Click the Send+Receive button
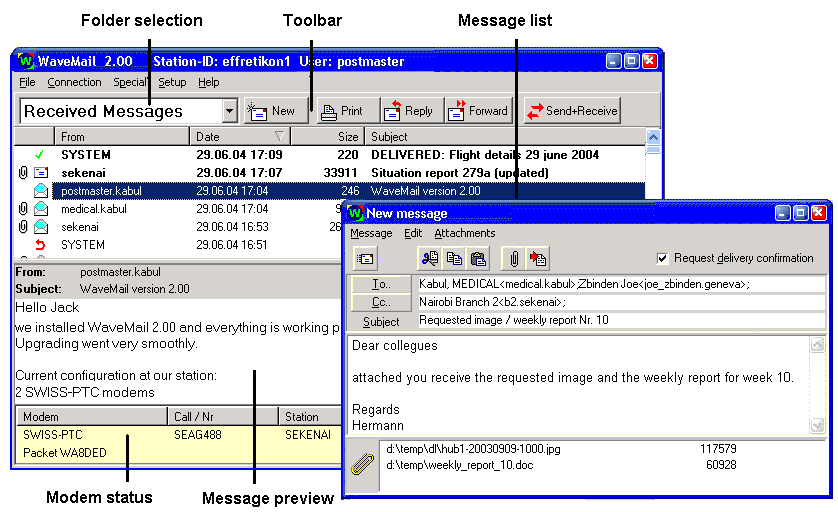 click(x=572, y=111)
